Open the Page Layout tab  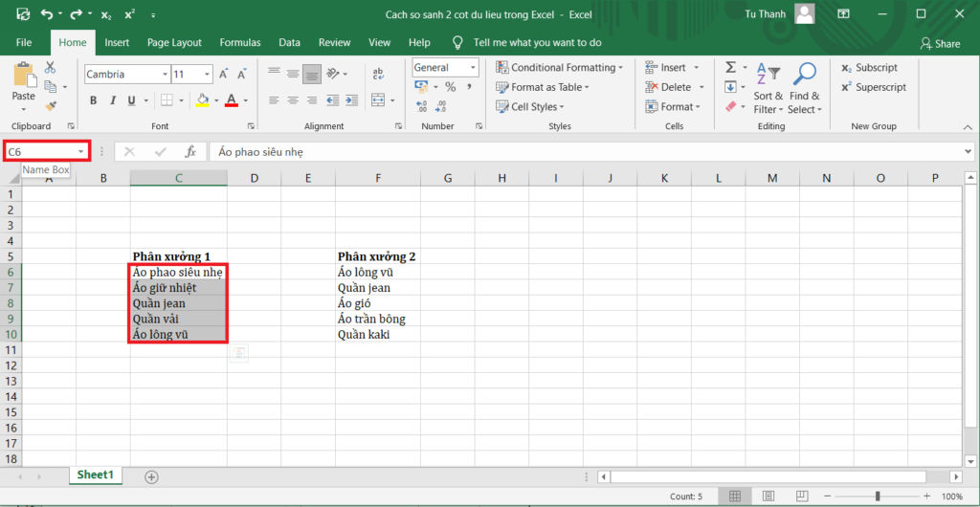click(x=174, y=43)
